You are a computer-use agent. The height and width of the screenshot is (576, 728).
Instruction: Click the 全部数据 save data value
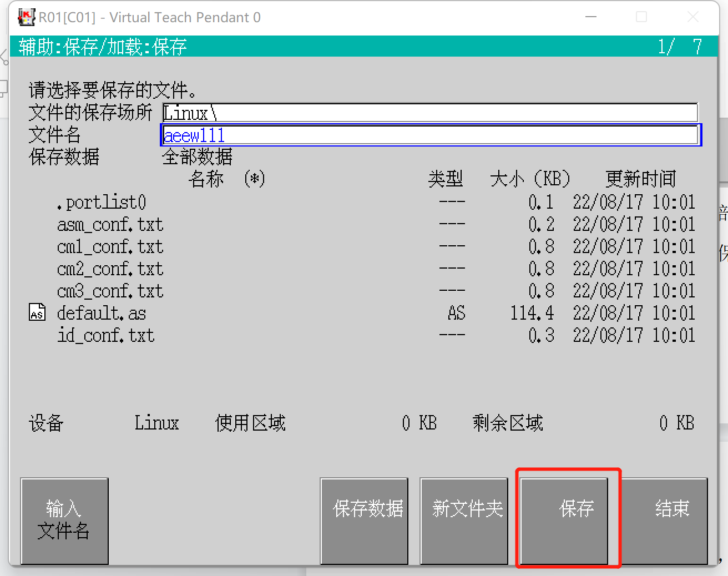[197, 157]
